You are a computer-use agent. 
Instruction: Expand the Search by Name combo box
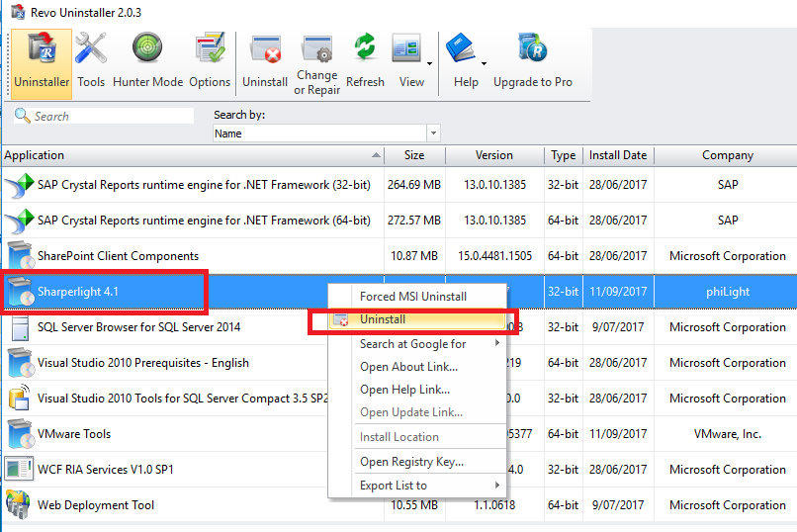433,133
